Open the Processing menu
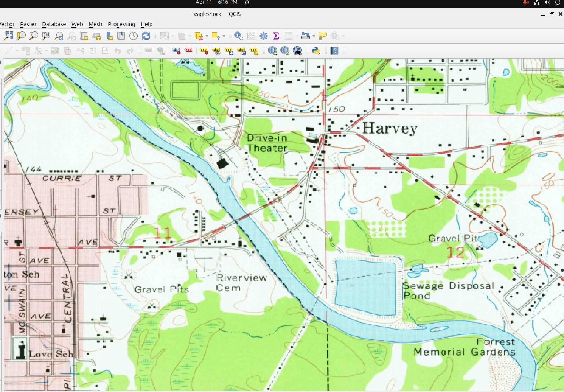 [x=121, y=24]
